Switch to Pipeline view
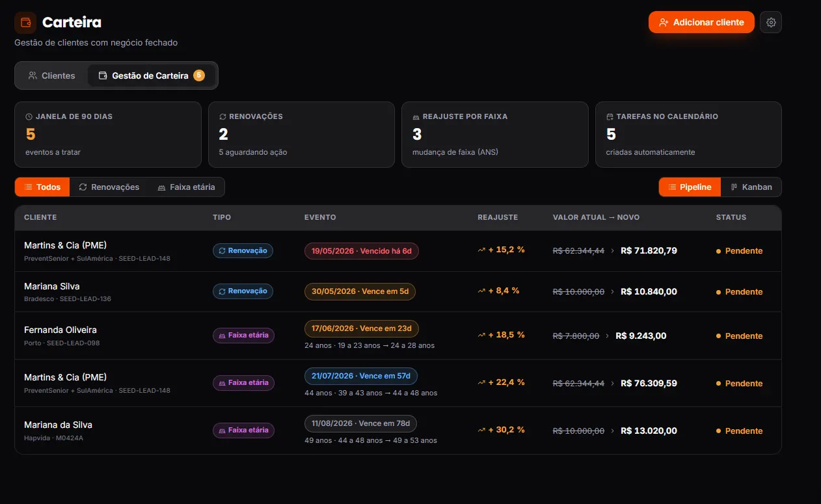This screenshot has height=504, width=821. point(690,187)
